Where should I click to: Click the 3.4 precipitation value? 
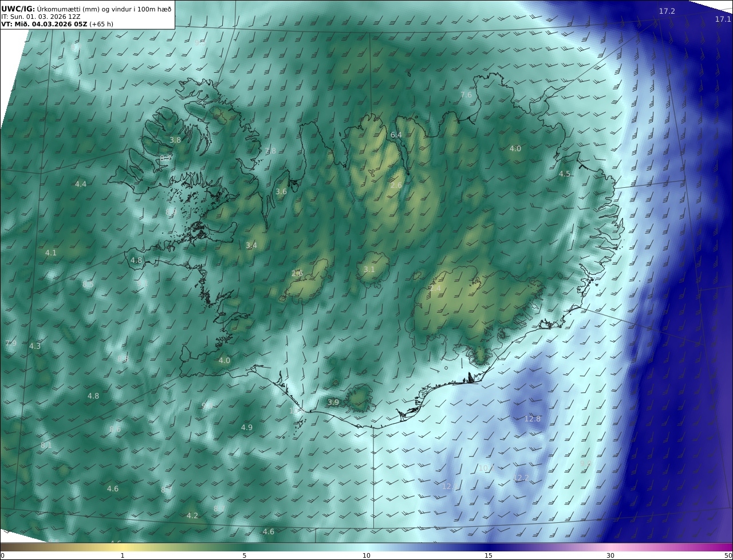tap(251, 246)
